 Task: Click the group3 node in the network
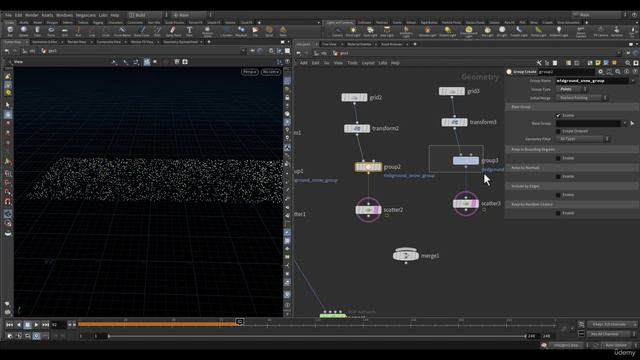(x=466, y=160)
